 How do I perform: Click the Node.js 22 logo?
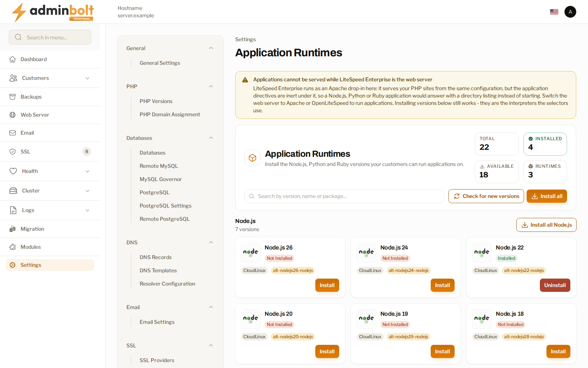point(482,253)
